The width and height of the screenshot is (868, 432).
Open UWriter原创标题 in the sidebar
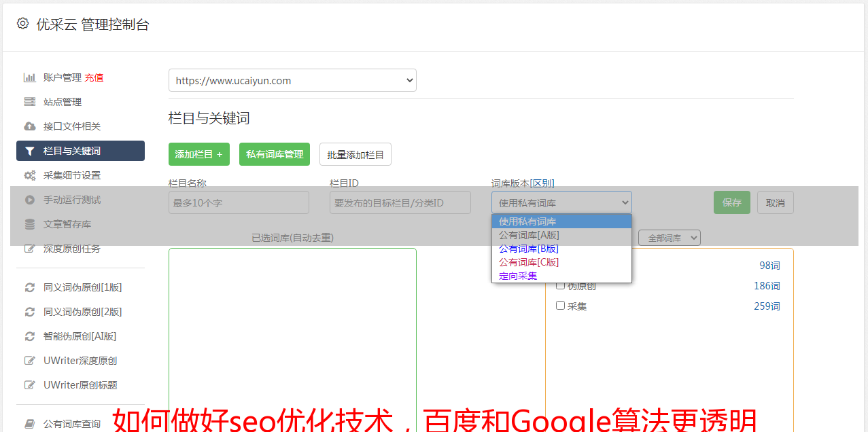click(80, 385)
